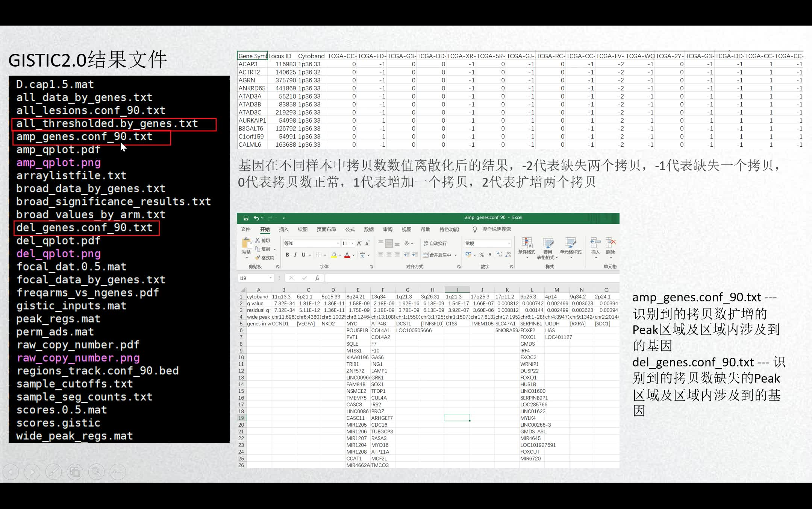812x509 pixels.
Task: Click the accounting currency format icon
Action: click(x=468, y=255)
